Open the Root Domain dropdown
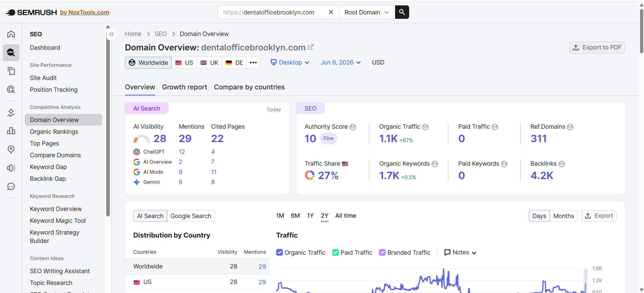 coord(367,12)
